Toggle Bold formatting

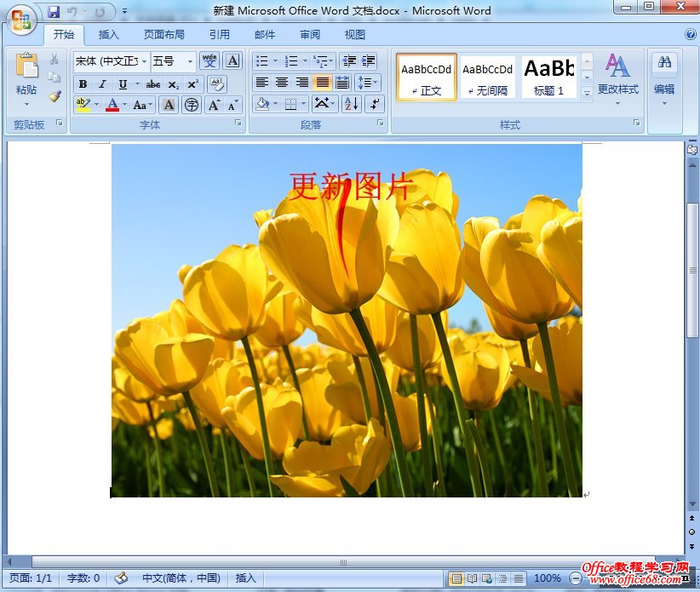pos(83,84)
